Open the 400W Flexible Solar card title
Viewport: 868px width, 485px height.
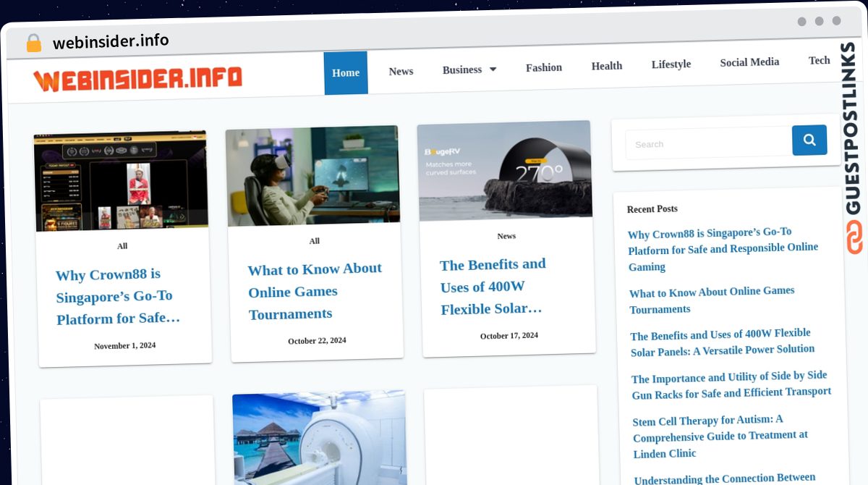coord(493,287)
